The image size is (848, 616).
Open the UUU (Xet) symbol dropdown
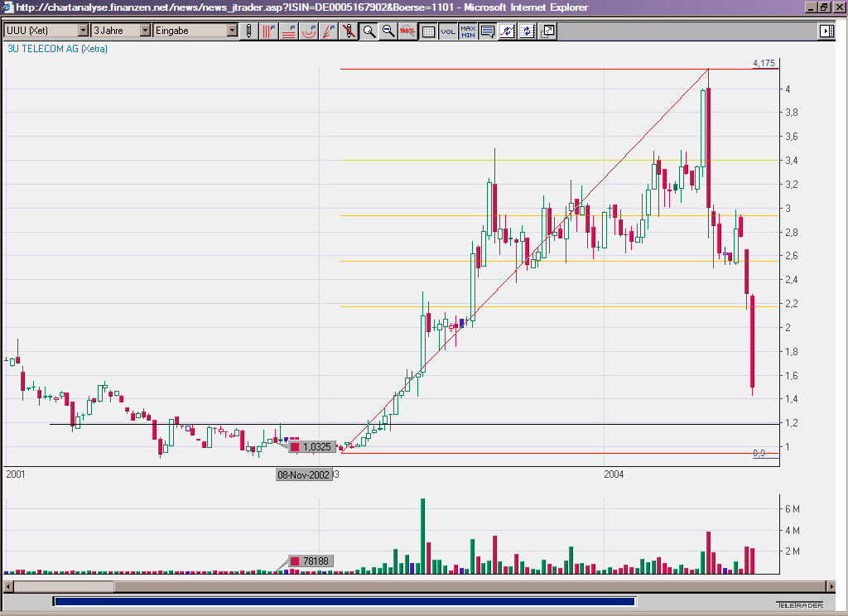coord(83,31)
